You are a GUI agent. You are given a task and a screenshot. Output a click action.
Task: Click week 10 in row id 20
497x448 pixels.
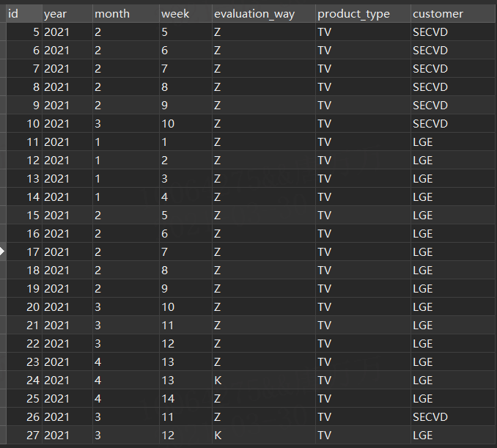[185, 307]
